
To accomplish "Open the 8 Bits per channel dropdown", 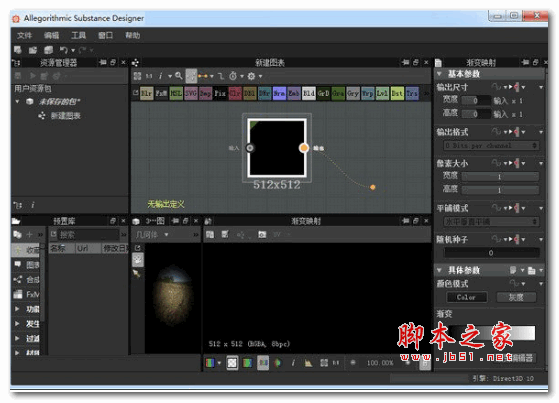I will [491, 146].
